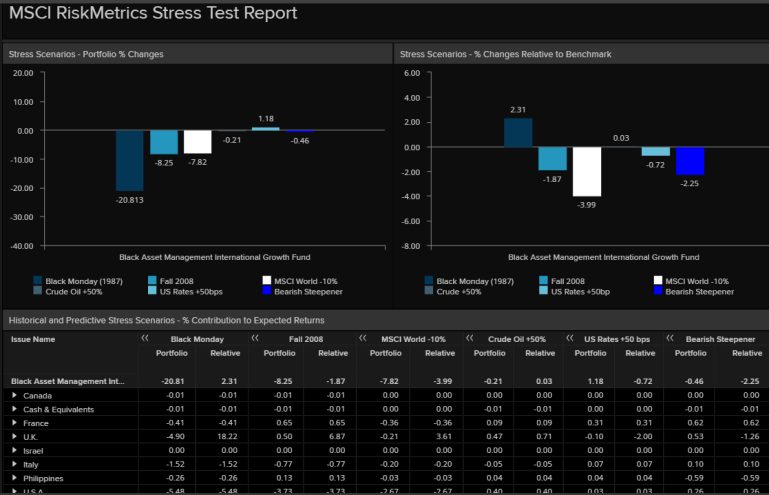This screenshot has height=495, width=769.
Task: Sort by Black Monday Portfolio column header
Action: point(172,353)
